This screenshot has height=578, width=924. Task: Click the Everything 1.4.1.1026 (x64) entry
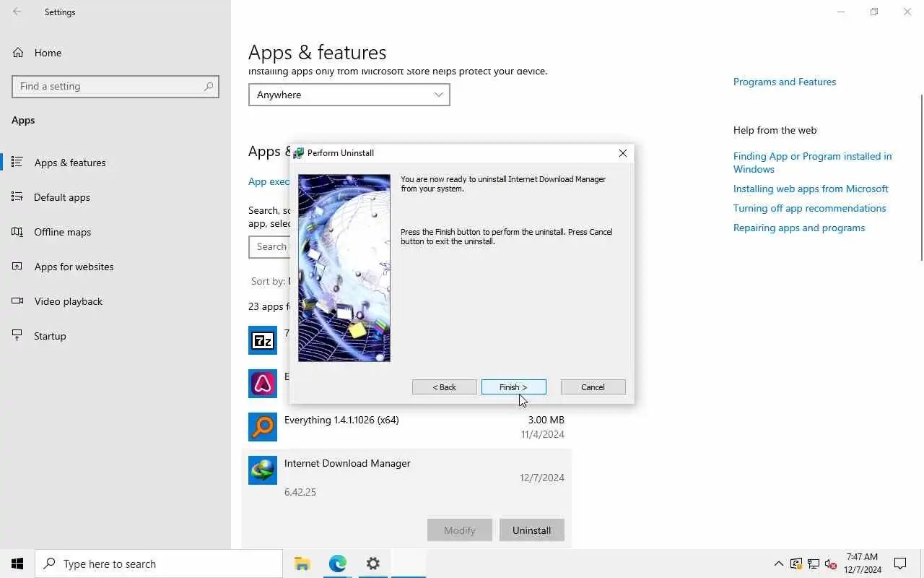pyautogui.click(x=406, y=427)
